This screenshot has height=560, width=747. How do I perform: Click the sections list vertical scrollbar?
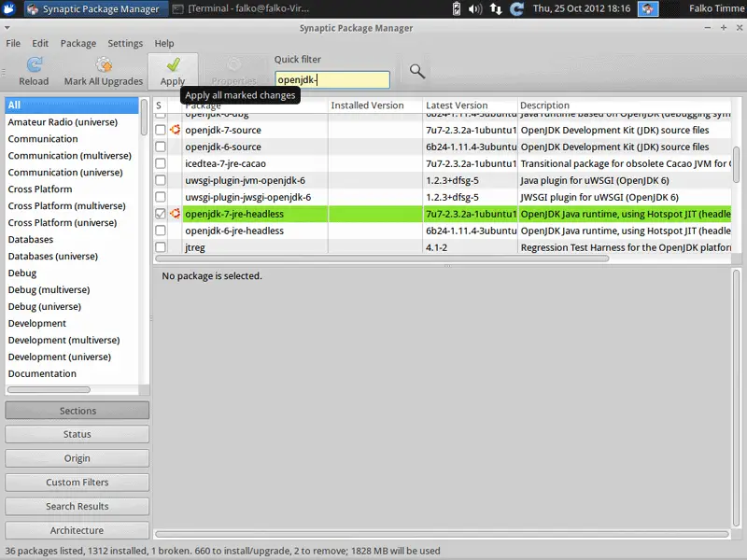tap(144, 118)
